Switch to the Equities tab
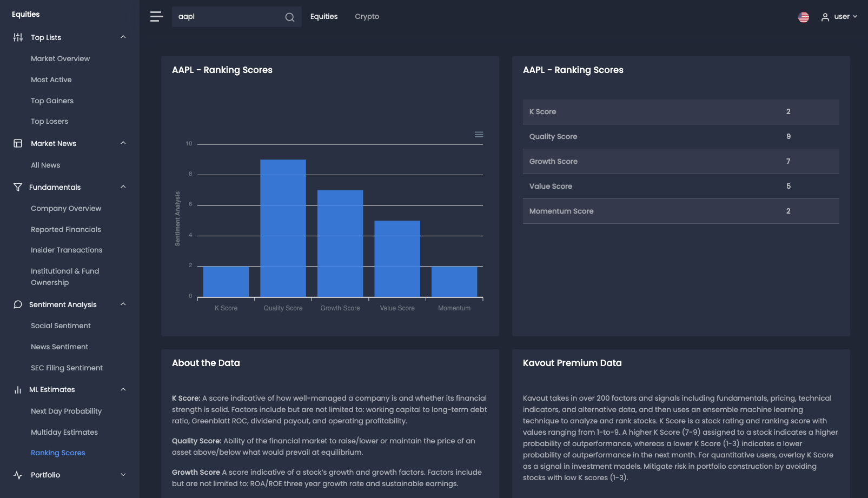 click(324, 17)
